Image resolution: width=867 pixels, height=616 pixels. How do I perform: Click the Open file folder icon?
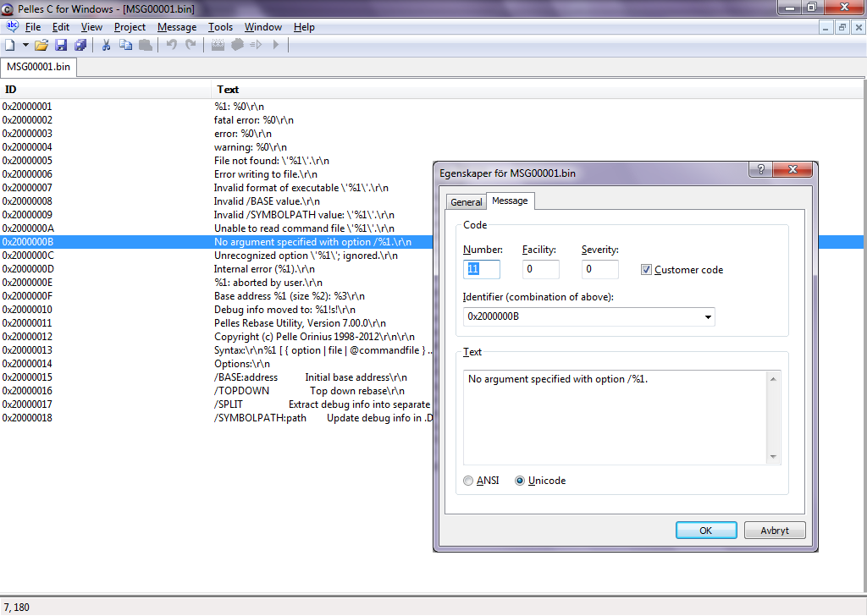click(41, 46)
